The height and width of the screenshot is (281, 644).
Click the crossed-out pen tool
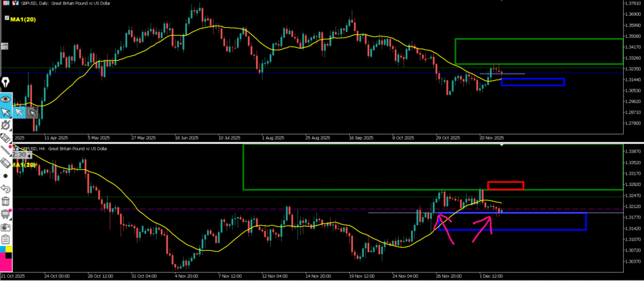[x=6, y=125]
